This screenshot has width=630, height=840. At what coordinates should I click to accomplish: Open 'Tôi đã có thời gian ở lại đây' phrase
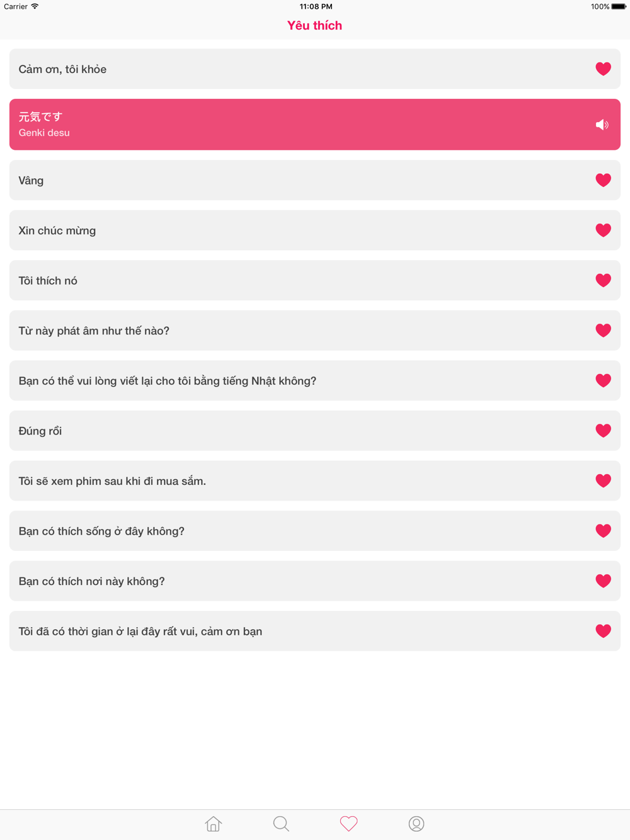pos(315,631)
